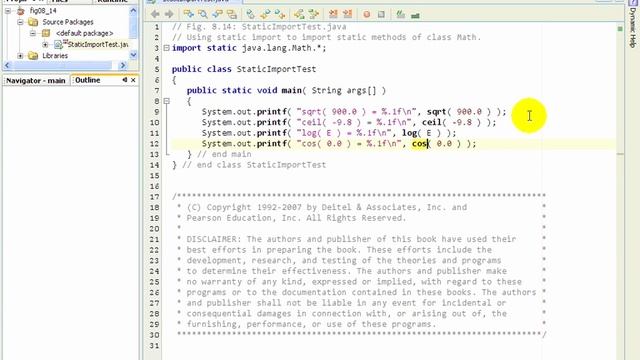Go to next bookmark icon
Image resolution: width=640 pixels, height=360 pixels.
(265, 14)
